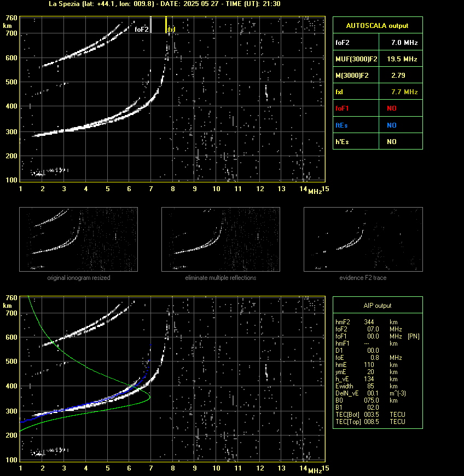Select the '7.0 MHz' foF2 value
This screenshot has height=476, width=464.
404,43
